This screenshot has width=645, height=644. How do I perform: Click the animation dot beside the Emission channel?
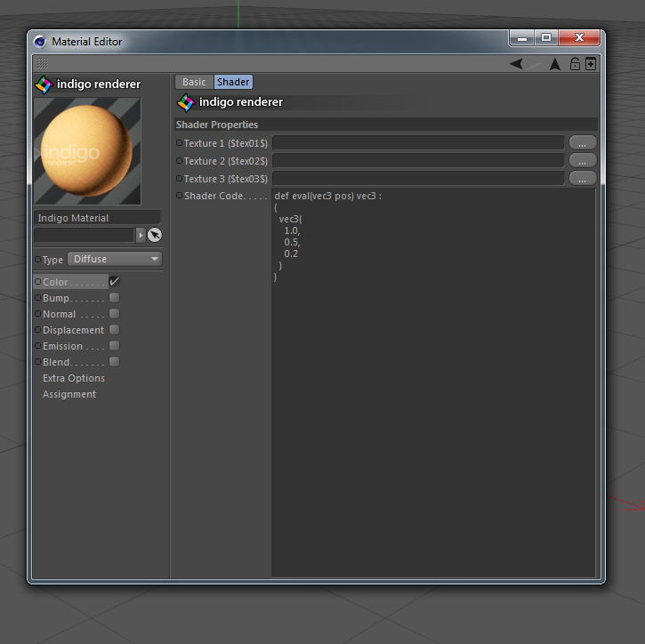coord(38,345)
